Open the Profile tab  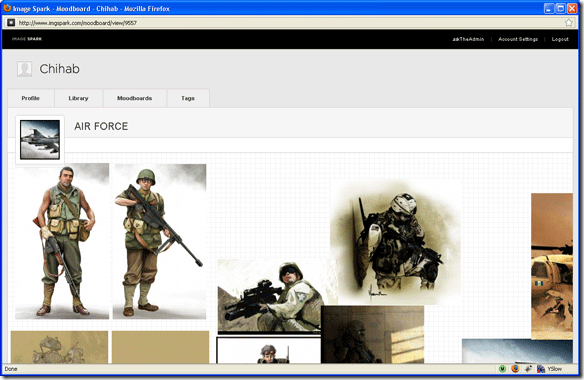tap(31, 98)
